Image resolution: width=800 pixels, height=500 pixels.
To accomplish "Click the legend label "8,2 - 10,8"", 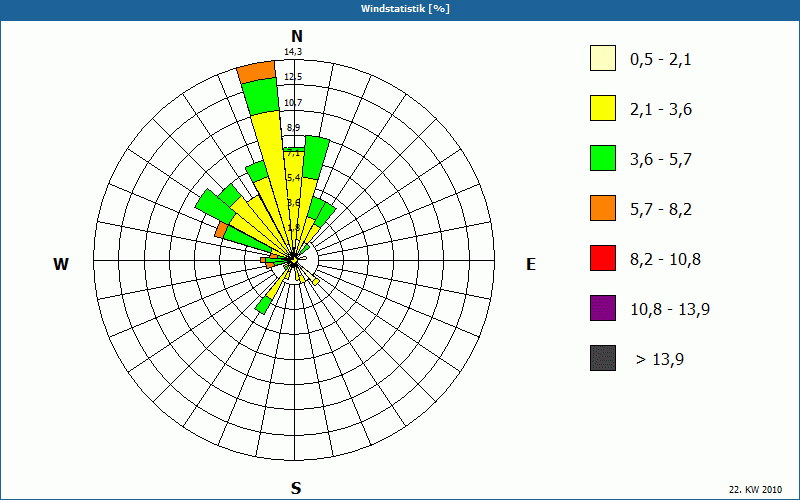I will click(665, 260).
